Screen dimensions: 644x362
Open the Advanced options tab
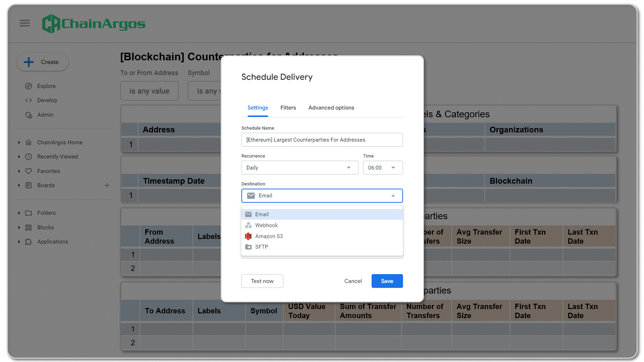(331, 108)
